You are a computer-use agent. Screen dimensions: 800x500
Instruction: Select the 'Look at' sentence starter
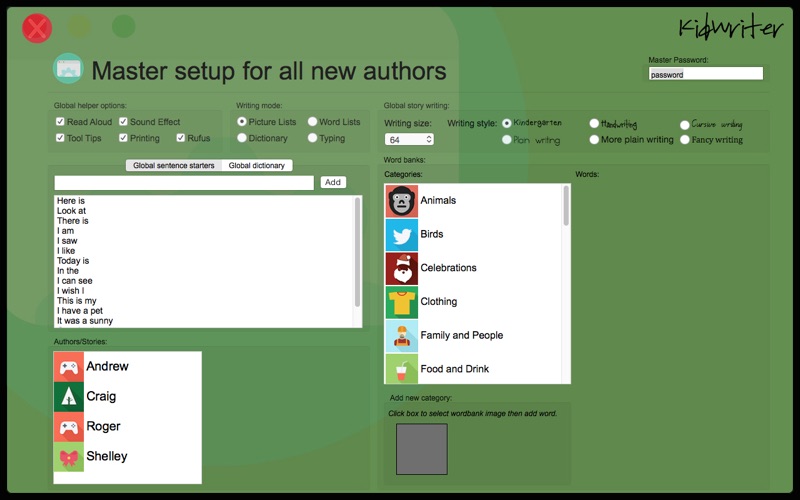tap(71, 211)
